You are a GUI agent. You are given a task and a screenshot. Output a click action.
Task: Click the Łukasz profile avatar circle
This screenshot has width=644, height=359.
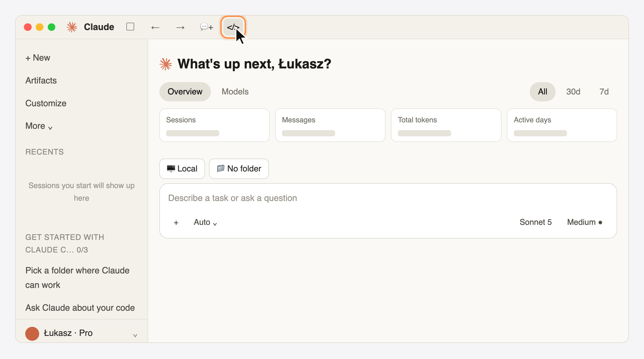point(32,333)
